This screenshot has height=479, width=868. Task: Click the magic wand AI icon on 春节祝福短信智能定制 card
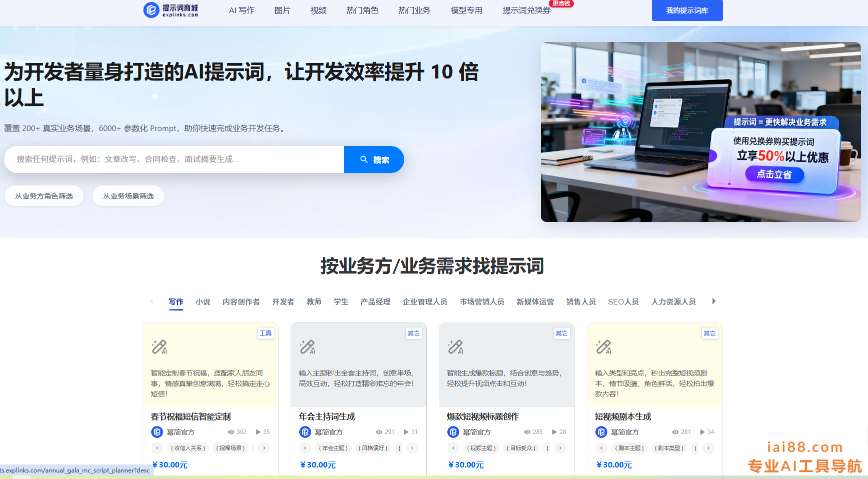tap(159, 346)
